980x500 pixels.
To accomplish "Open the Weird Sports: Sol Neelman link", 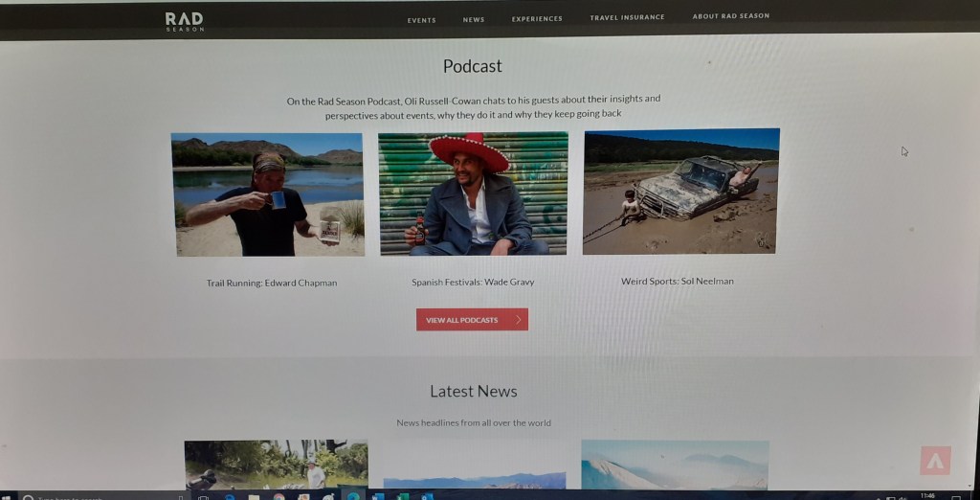I will point(678,282).
